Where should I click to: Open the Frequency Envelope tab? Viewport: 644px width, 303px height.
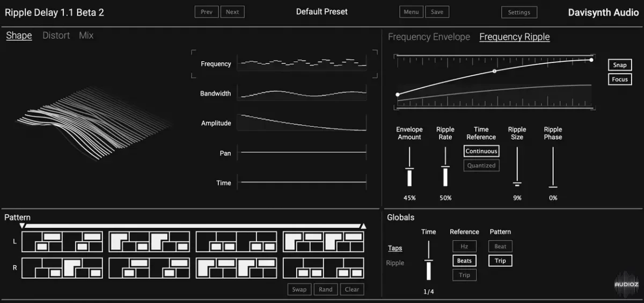click(429, 37)
